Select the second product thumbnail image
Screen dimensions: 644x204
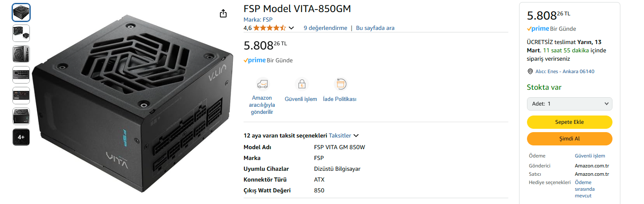[x=21, y=33]
